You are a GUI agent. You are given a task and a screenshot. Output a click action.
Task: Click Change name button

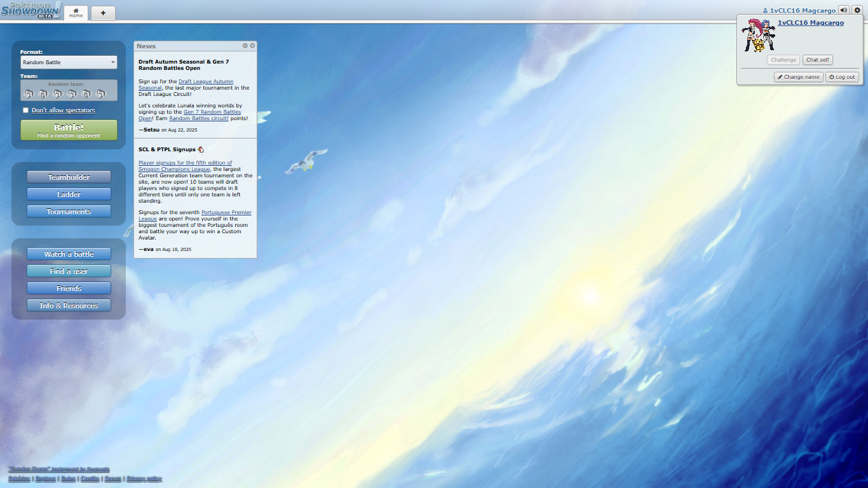[798, 77]
